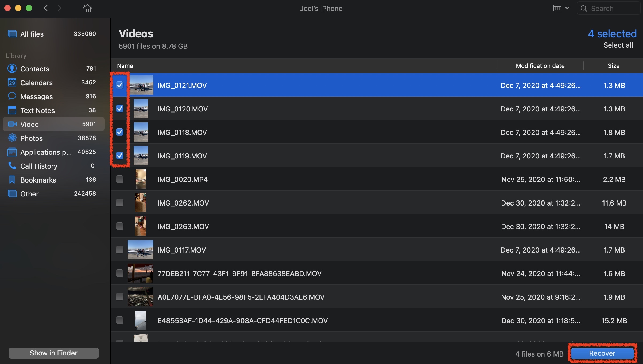The image size is (643, 364).
Task: Click the All files icon
Action: [12, 34]
